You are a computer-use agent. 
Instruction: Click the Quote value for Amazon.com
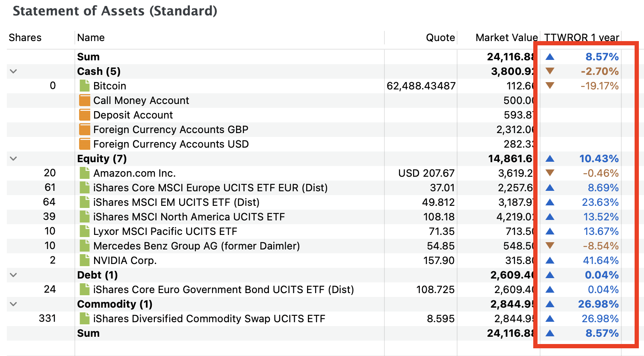(426, 173)
